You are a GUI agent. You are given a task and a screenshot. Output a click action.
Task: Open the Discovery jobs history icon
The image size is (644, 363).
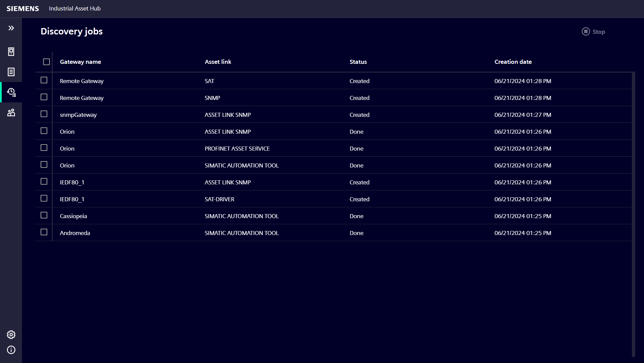tap(11, 92)
